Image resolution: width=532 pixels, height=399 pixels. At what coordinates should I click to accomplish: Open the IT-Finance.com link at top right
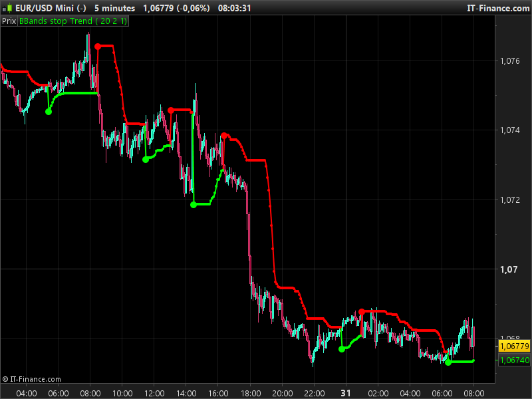(x=498, y=8)
